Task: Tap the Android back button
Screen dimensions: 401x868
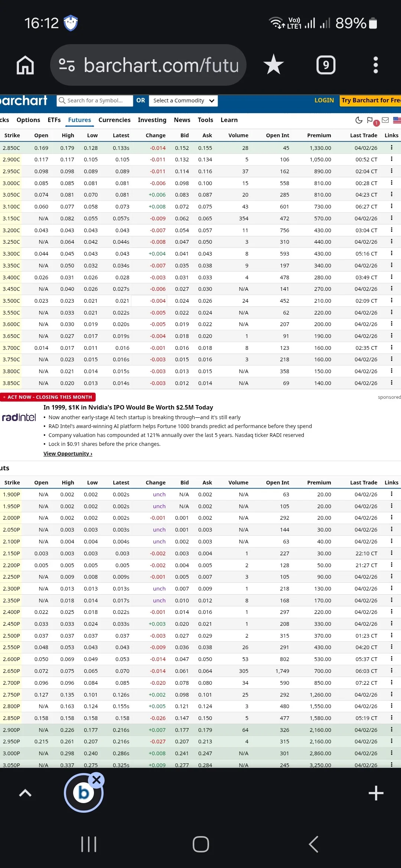Action: point(314,844)
